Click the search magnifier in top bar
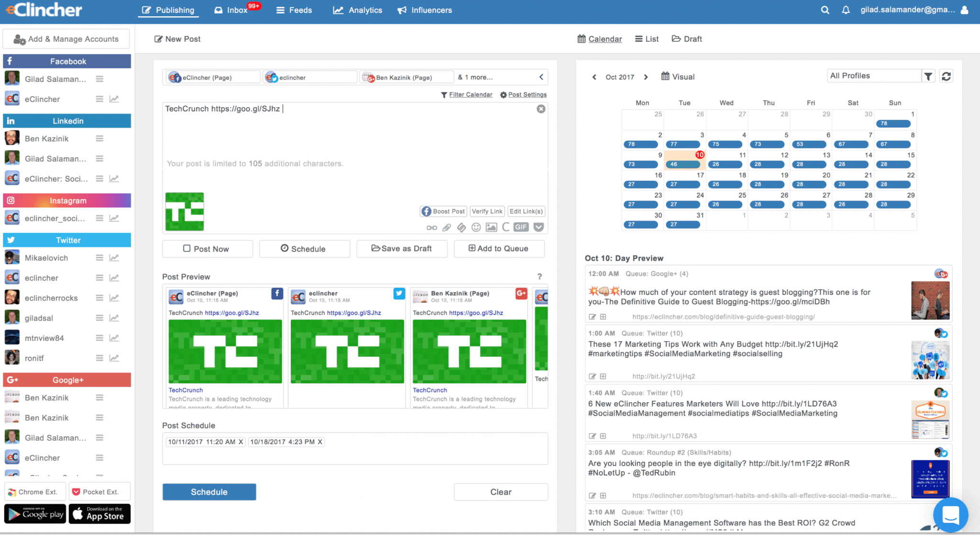This screenshot has height=535, width=980. pyautogui.click(x=825, y=10)
